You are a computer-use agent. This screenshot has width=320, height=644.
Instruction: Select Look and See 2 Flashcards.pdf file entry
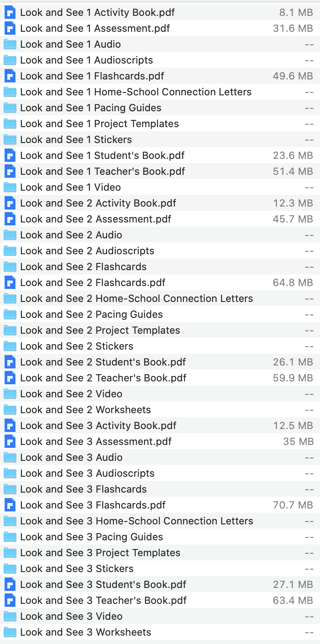coord(92,282)
